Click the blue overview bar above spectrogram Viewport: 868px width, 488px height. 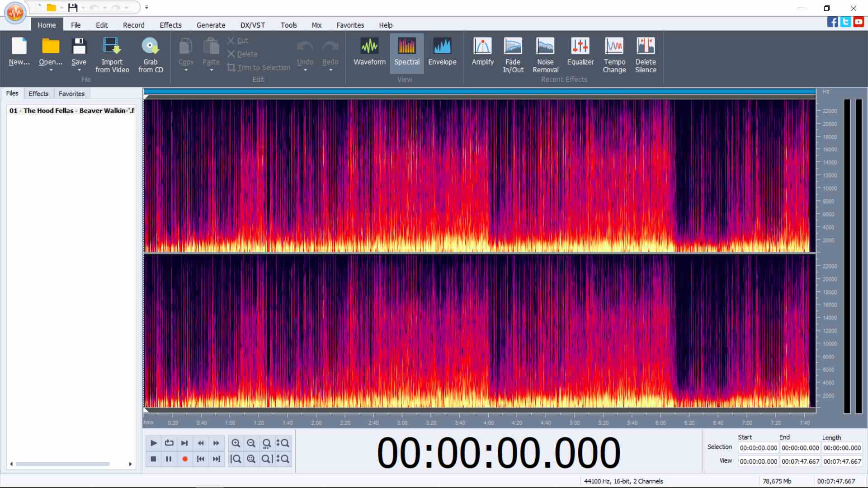pyautogui.click(x=479, y=92)
